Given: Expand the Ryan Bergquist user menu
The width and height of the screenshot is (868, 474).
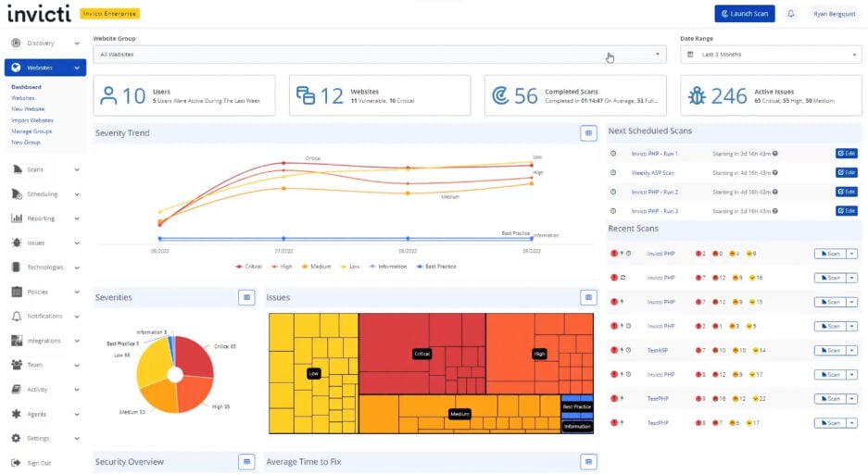Looking at the screenshot, I should (x=834, y=14).
